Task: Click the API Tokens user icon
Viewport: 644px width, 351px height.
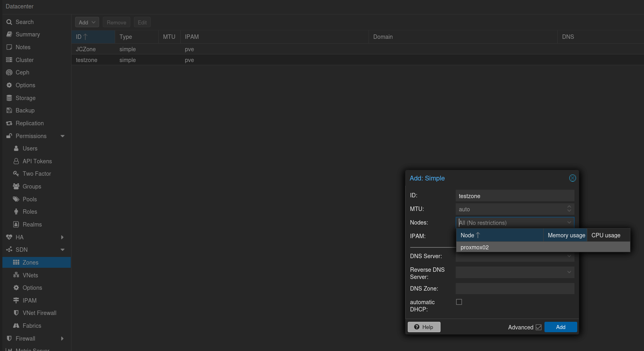Action: (x=16, y=161)
